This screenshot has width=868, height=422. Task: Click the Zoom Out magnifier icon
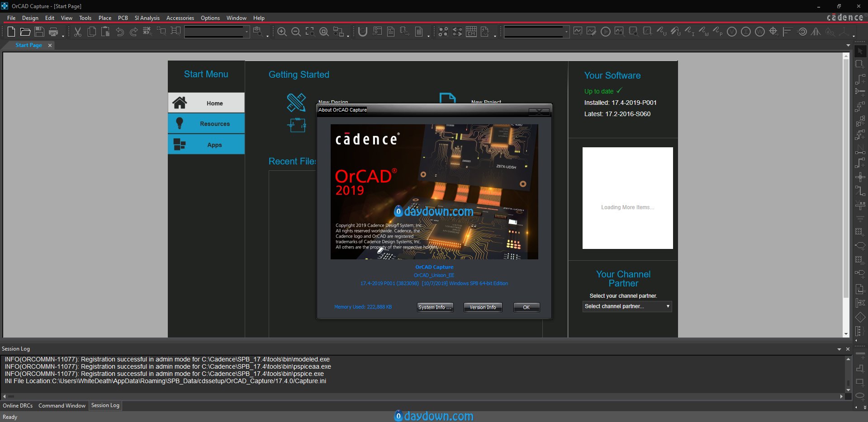click(296, 32)
